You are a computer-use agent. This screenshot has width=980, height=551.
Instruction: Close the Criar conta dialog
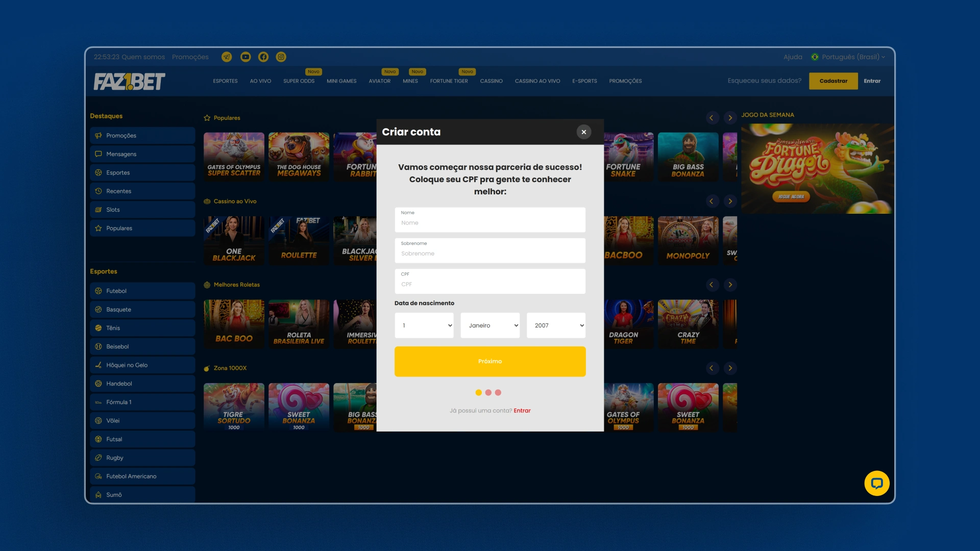583,132
